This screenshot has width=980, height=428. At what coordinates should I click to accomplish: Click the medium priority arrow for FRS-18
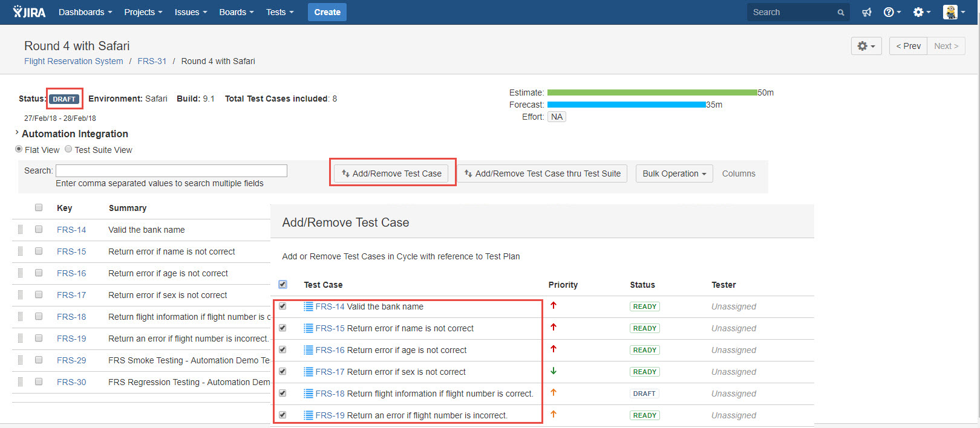point(554,393)
